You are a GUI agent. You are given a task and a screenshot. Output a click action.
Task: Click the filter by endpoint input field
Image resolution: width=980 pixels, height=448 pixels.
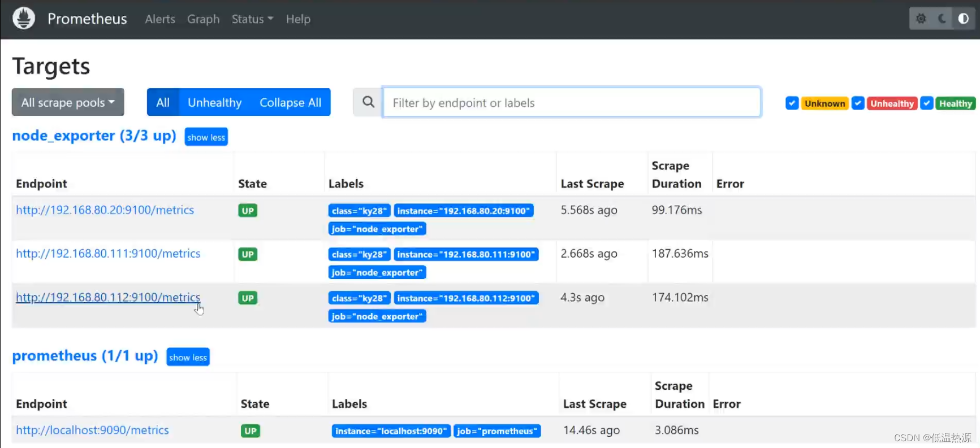572,102
